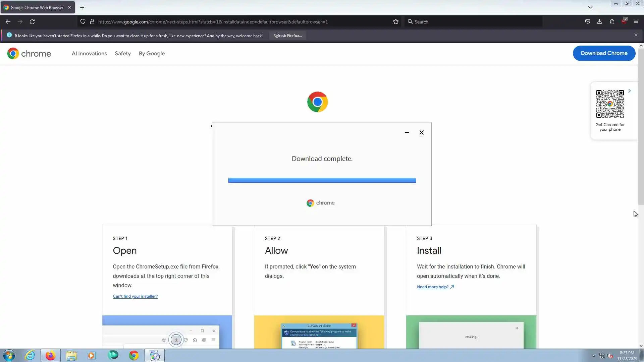Click the Firefox reload page icon
The height and width of the screenshot is (362, 644).
[32, 22]
